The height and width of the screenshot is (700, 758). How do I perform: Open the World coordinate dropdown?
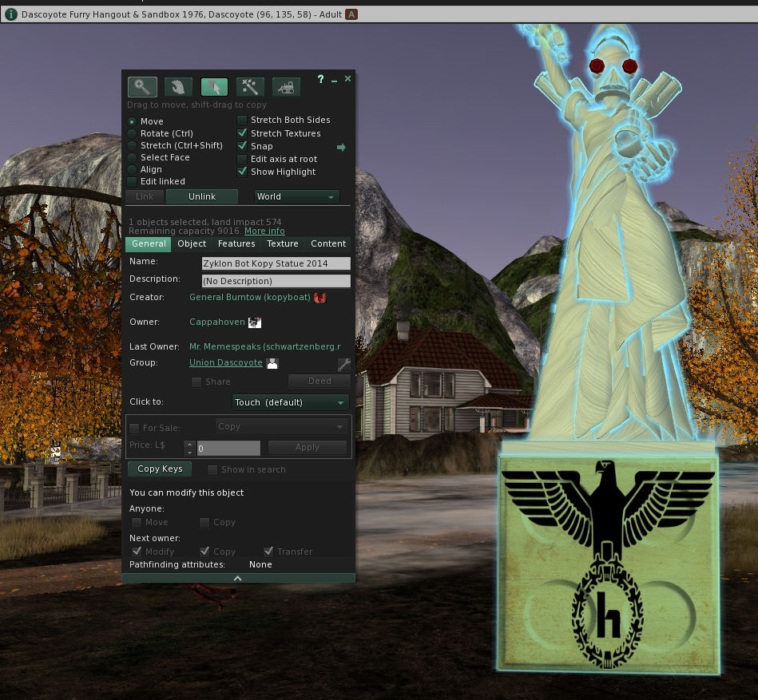pos(296,196)
